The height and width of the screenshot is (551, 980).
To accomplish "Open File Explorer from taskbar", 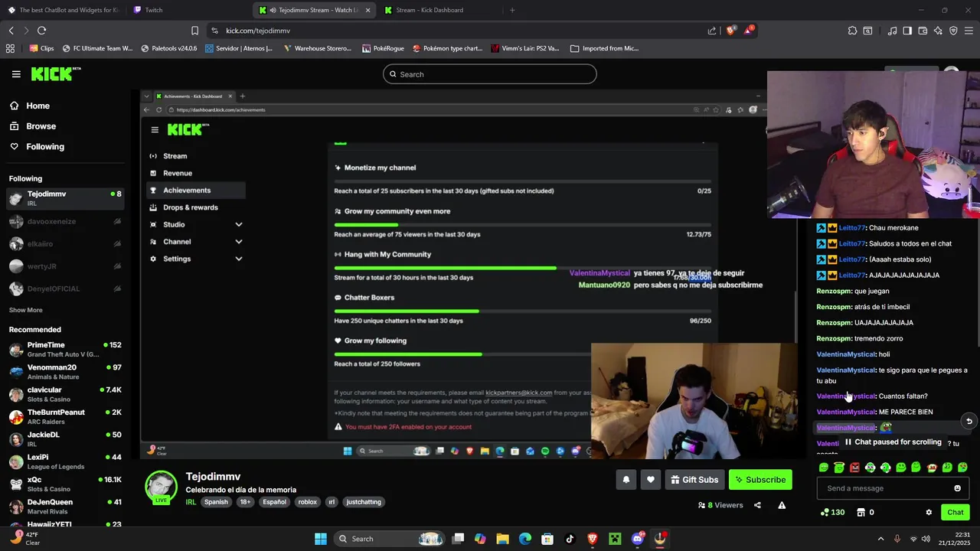I will [x=502, y=539].
